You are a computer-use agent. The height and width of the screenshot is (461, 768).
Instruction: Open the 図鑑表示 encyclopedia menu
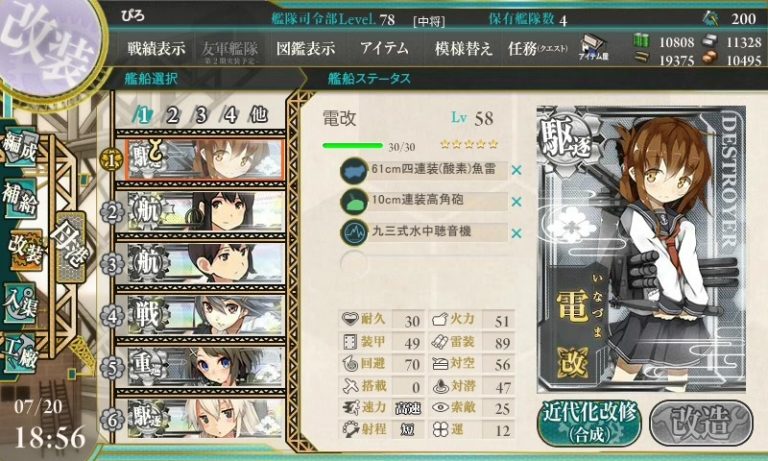click(x=306, y=49)
